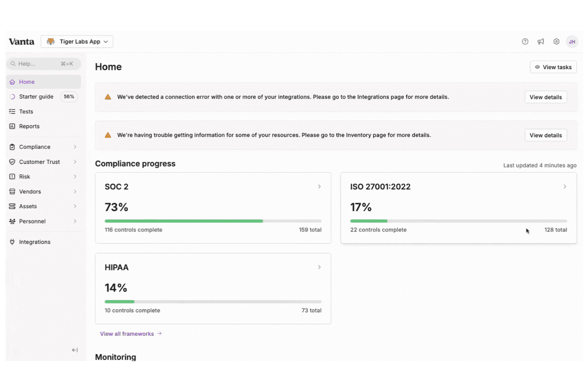This screenshot has height=392, width=588.
Task: Open announcements megaphone icon
Action: (541, 42)
